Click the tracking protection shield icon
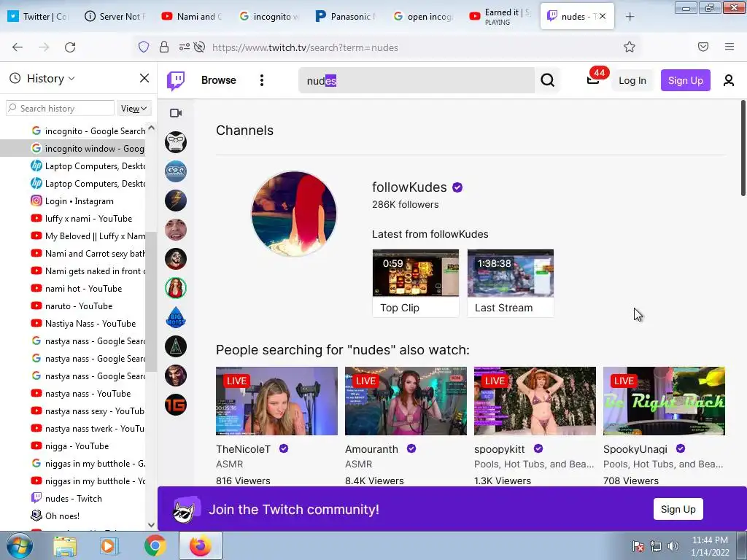Screen dimensions: 747x560 [144, 47]
